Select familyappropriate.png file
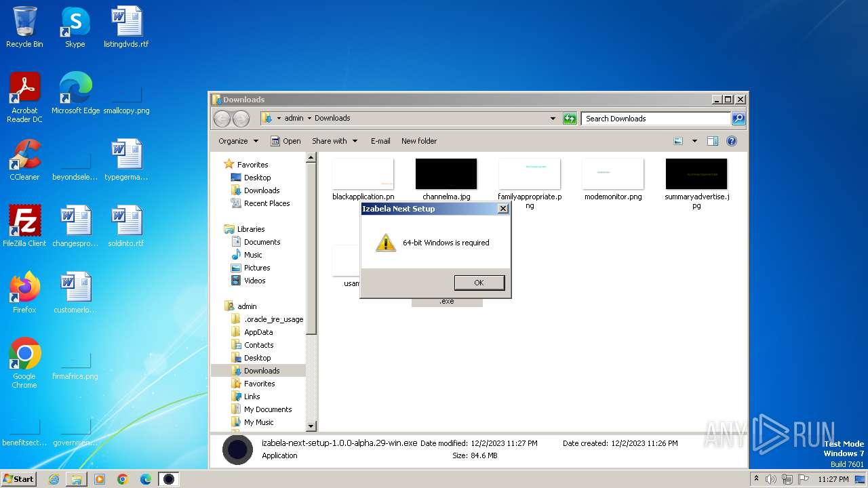 click(x=530, y=183)
